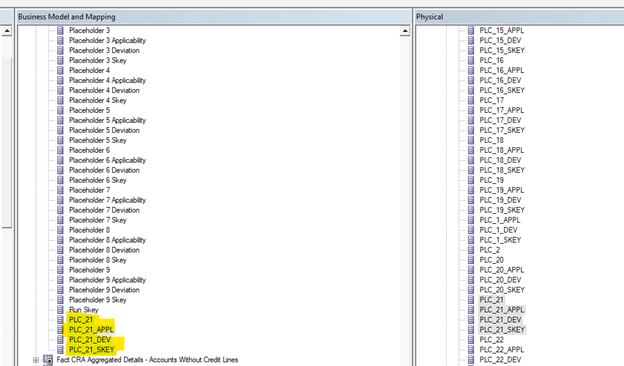
Task: Click the column icon beside Placeholder 7
Action: 60,190
